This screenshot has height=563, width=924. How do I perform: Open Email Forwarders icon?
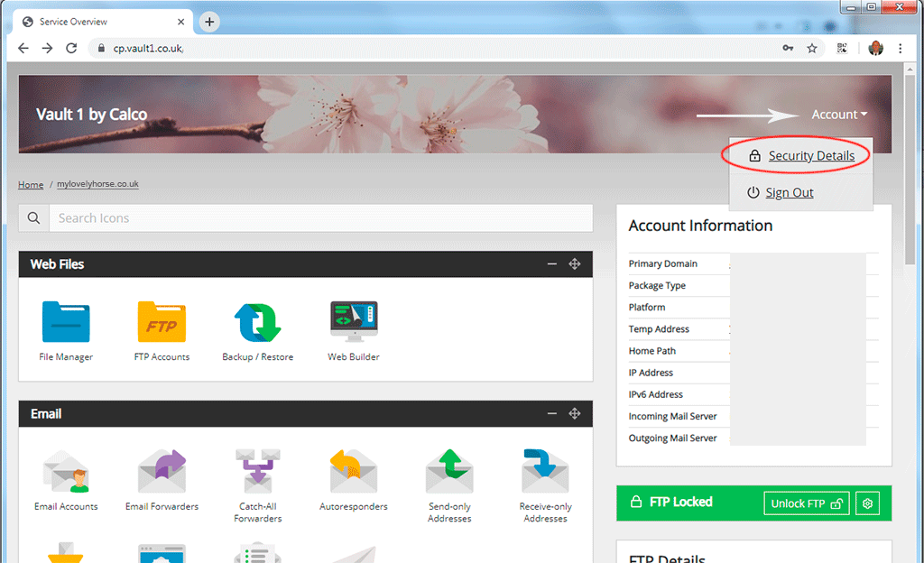coord(162,472)
